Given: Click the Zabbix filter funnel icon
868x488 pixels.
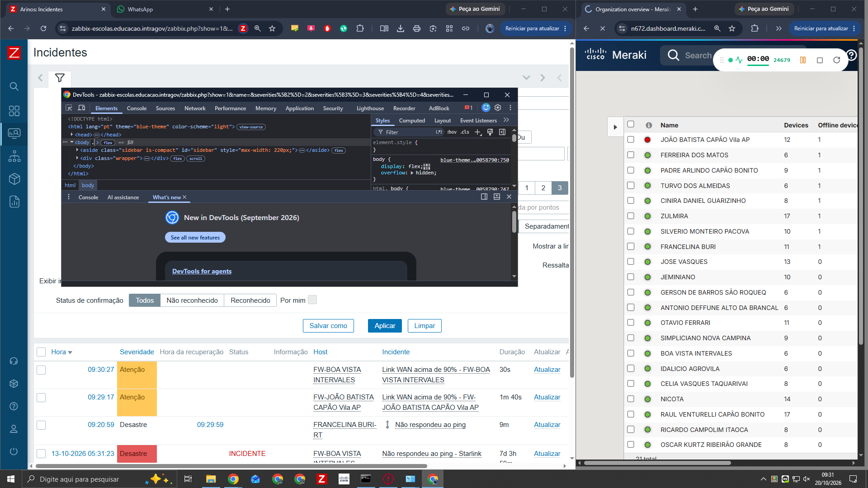Looking at the screenshot, I should pyautogui.click(x=60, y=78).
